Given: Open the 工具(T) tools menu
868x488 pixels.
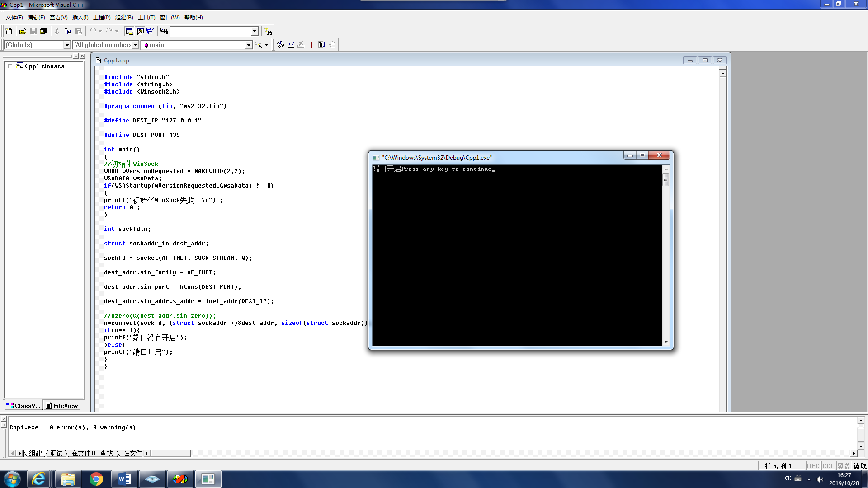Looking at the screenshot, I should (146, 18).
